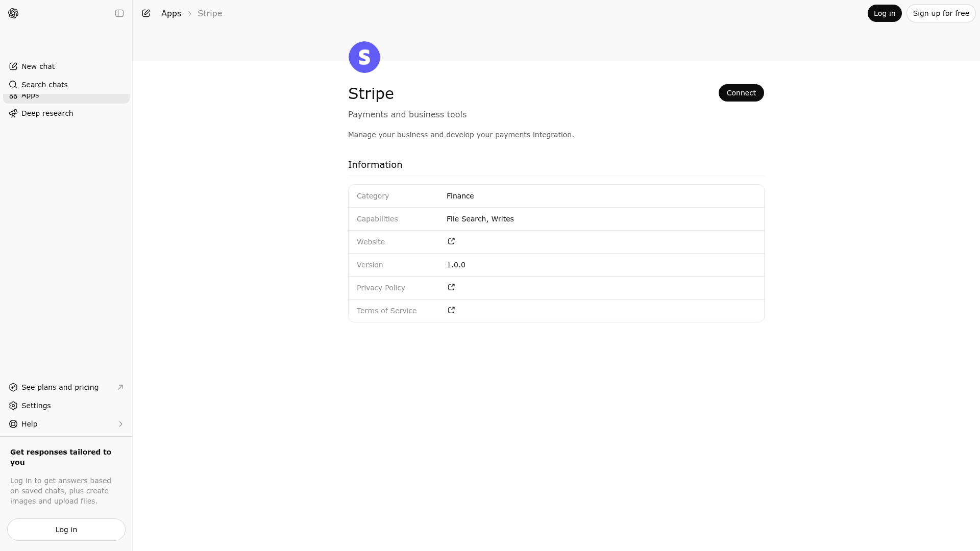The width and height of the screenshot is (980, 551).
Task: Start a new chat
Action: [x=38, y=66]
